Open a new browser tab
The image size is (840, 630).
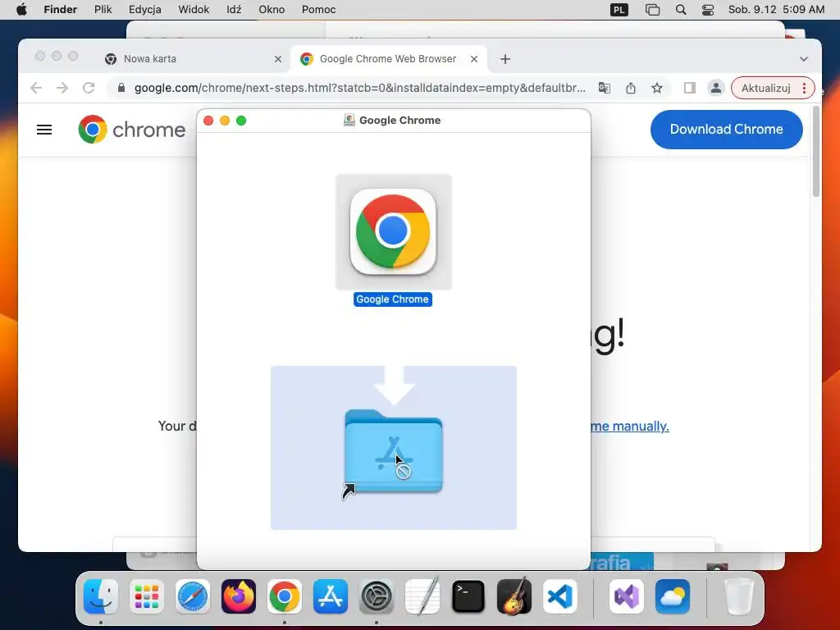tap(505, 59)
